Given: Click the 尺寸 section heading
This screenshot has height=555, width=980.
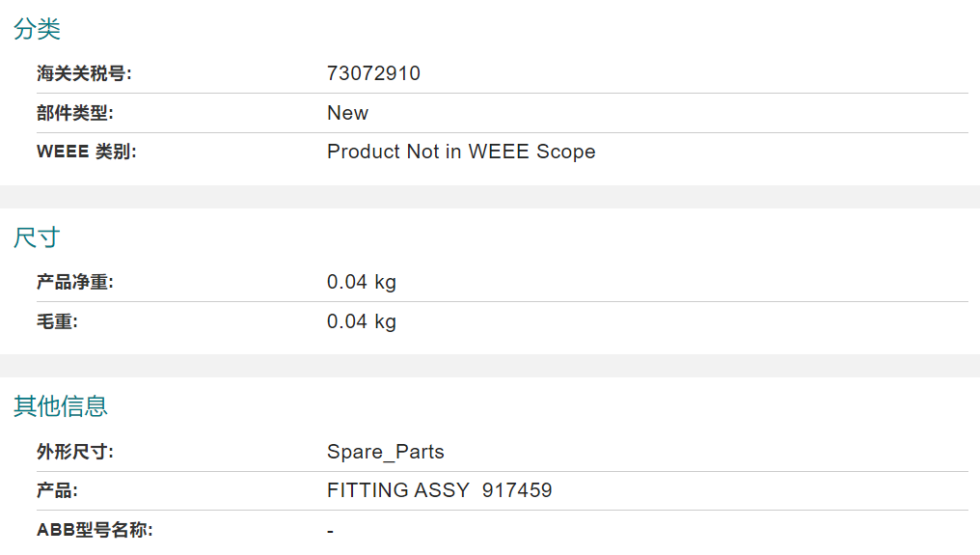Looking at the screenshot, I should pyautogui.click(x=37, y=237).
